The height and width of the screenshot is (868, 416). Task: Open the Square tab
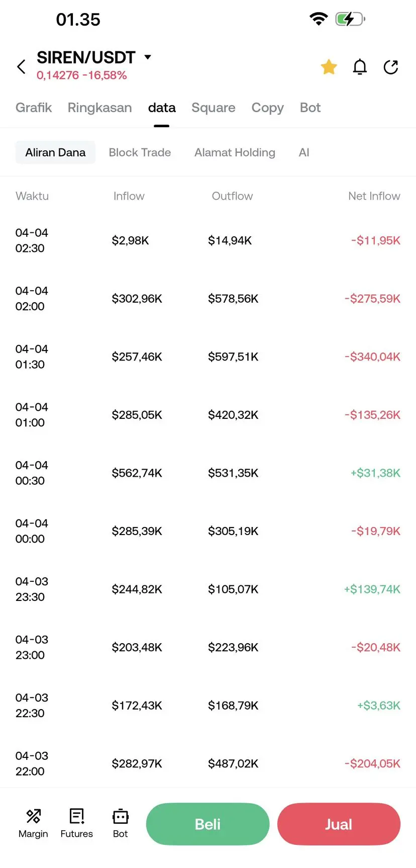click(213, 108)
